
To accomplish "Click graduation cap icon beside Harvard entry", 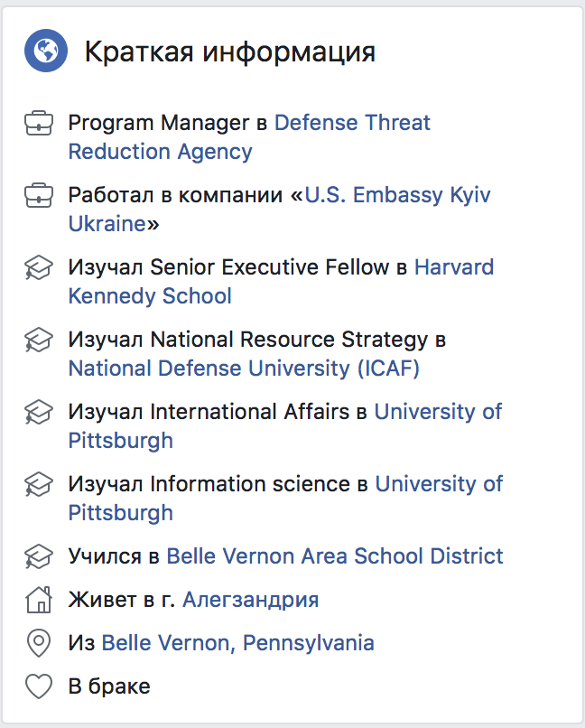I will tap(39, 267).
